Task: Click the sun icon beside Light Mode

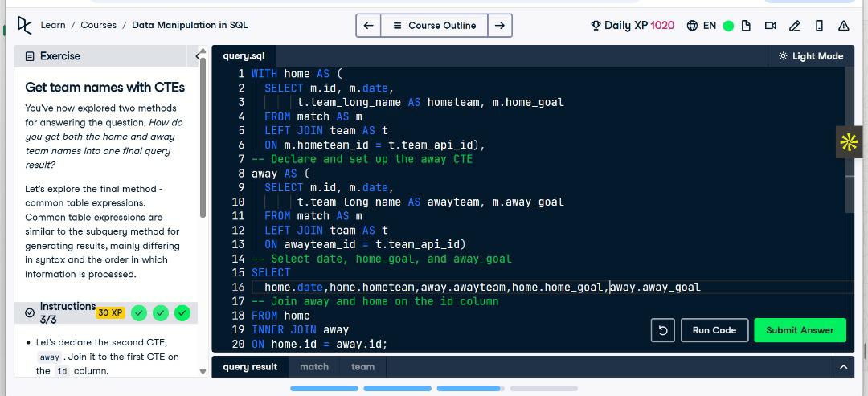Action: 783,56
